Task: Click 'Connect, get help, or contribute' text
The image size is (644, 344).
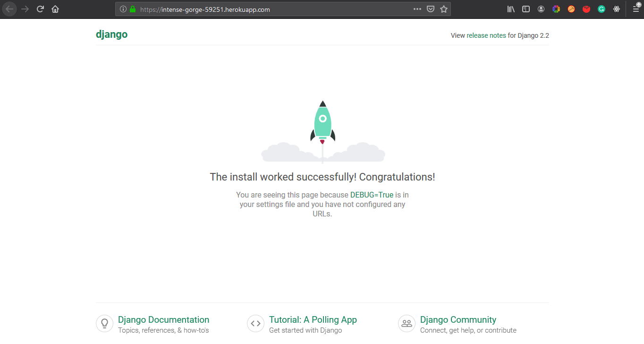Action: point(468,330)
